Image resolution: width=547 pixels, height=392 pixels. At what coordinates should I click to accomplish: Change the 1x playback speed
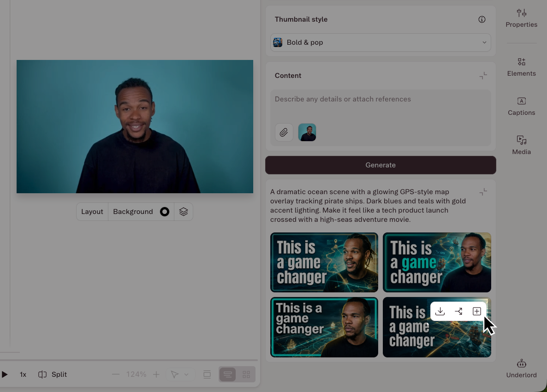point(23,374)
